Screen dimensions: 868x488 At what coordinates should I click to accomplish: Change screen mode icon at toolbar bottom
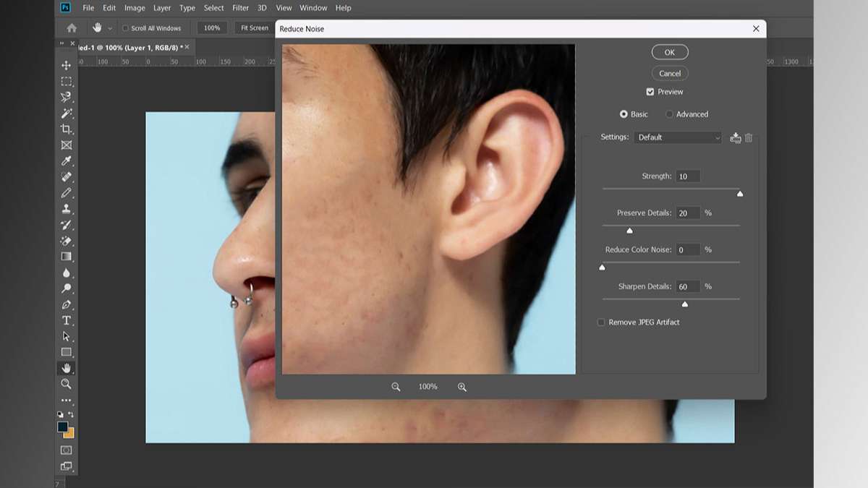67,466
